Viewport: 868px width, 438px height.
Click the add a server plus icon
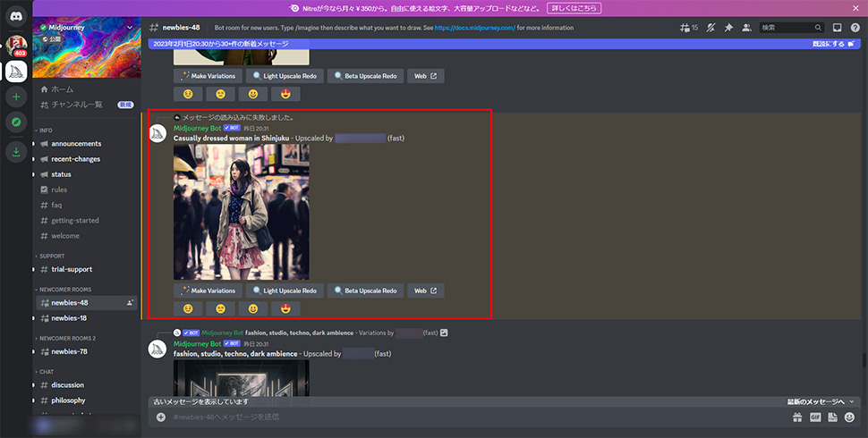[16, 97]
